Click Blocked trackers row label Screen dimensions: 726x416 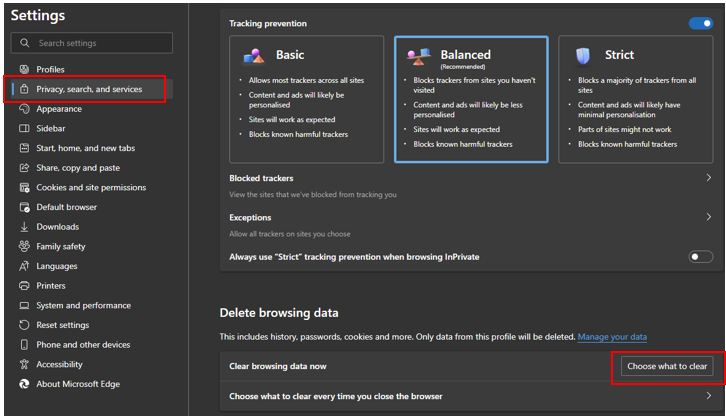click(x=261, y=178)
